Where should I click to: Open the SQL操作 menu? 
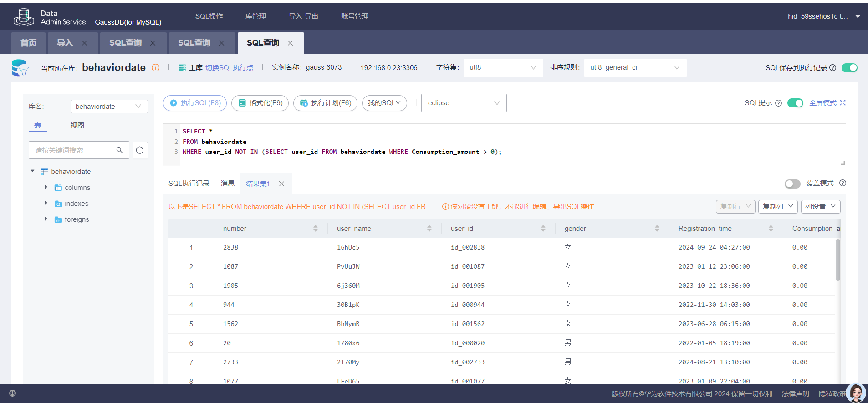pos(209,16)
